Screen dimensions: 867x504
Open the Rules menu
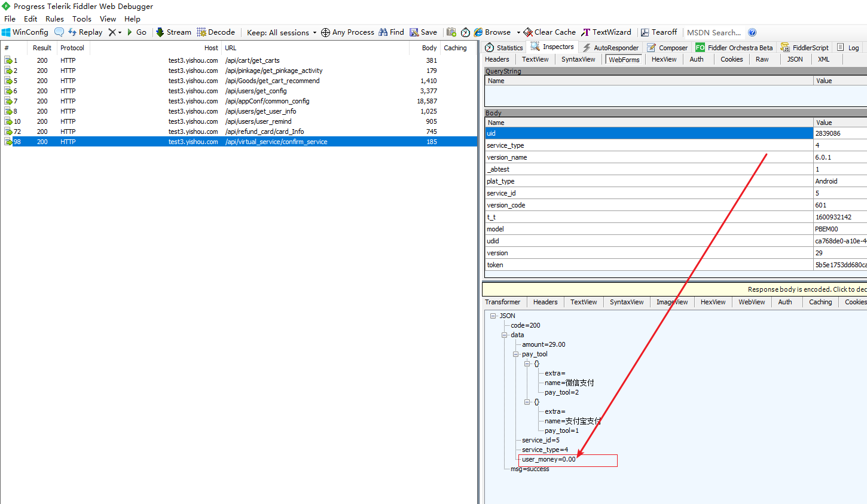point(54,19)
